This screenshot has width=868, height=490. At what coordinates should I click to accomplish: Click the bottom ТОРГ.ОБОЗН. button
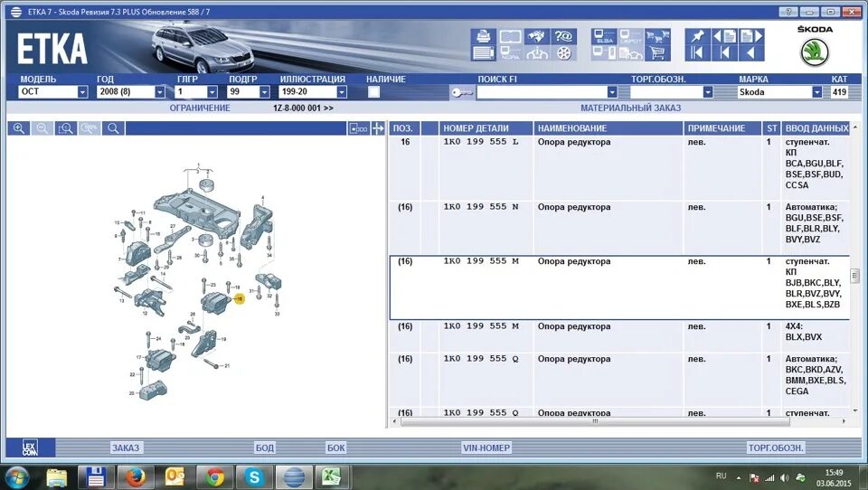tap(776, 448)
